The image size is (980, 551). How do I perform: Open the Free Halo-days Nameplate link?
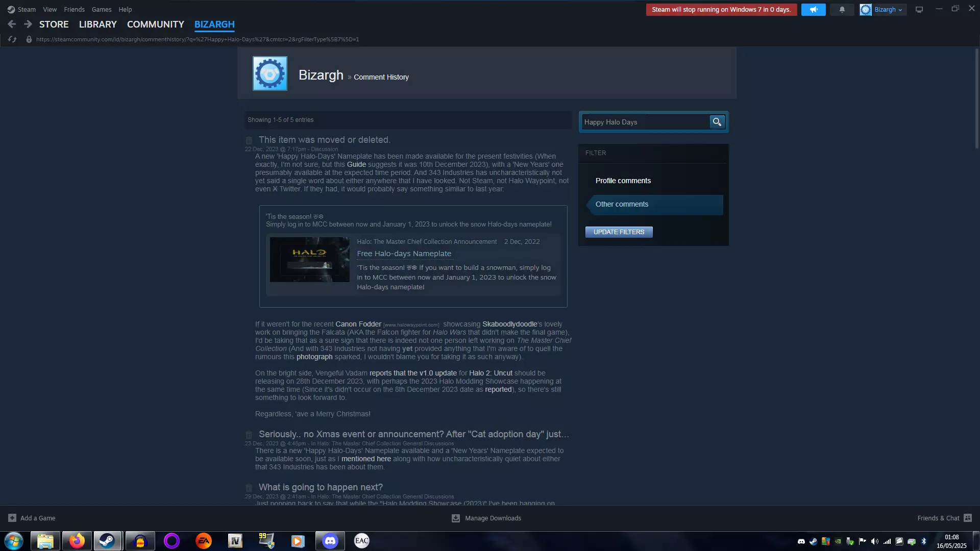point(404,254)
